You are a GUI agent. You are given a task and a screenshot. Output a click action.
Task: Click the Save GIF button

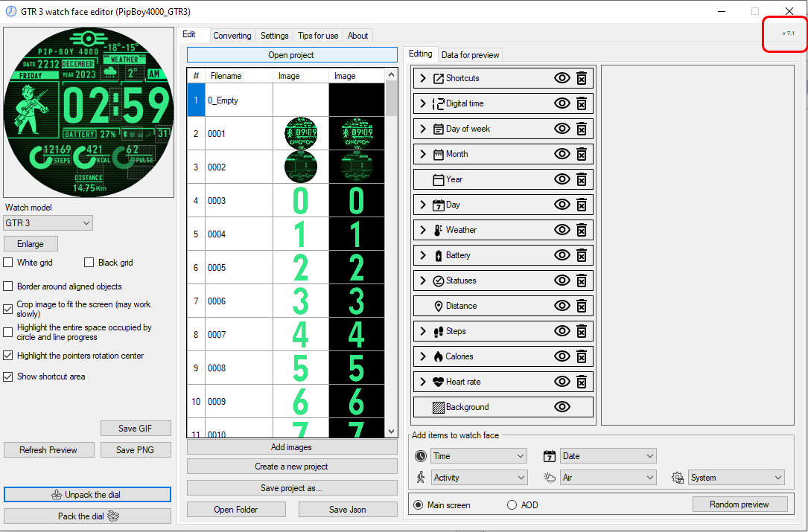pyautogui.click(x=136, y=429)
